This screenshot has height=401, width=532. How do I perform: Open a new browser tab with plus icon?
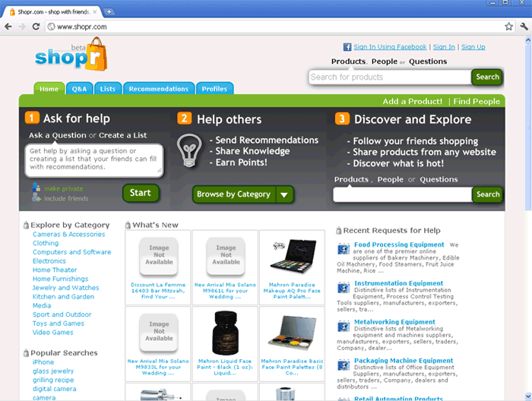pos(109,11)
